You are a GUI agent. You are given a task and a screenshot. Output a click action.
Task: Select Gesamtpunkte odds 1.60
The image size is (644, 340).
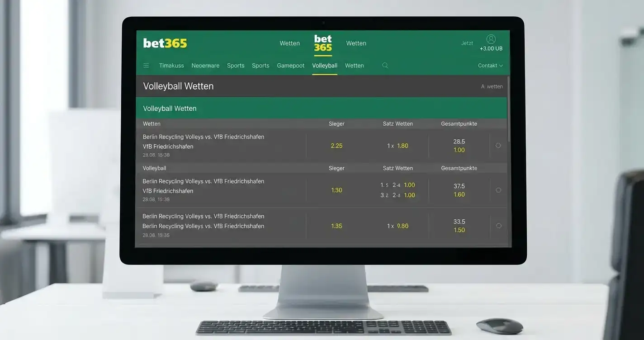[459, 194]
